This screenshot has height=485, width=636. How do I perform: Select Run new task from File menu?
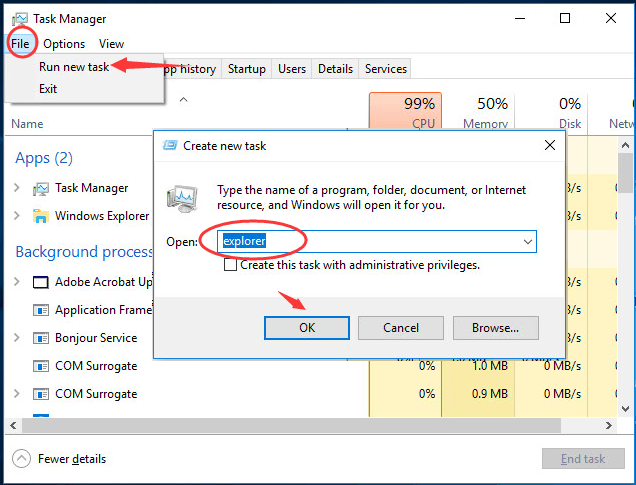[x=74, y=66]
